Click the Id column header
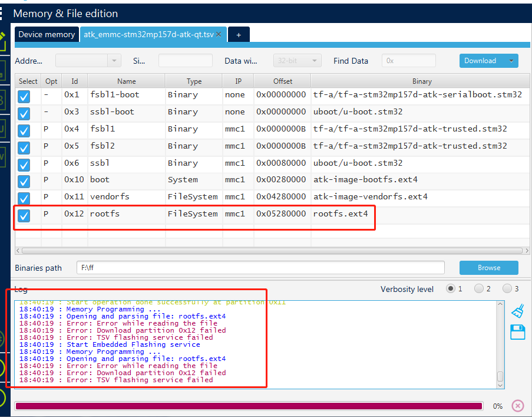Screen dimensions: 532x417 tap(75, 81)
